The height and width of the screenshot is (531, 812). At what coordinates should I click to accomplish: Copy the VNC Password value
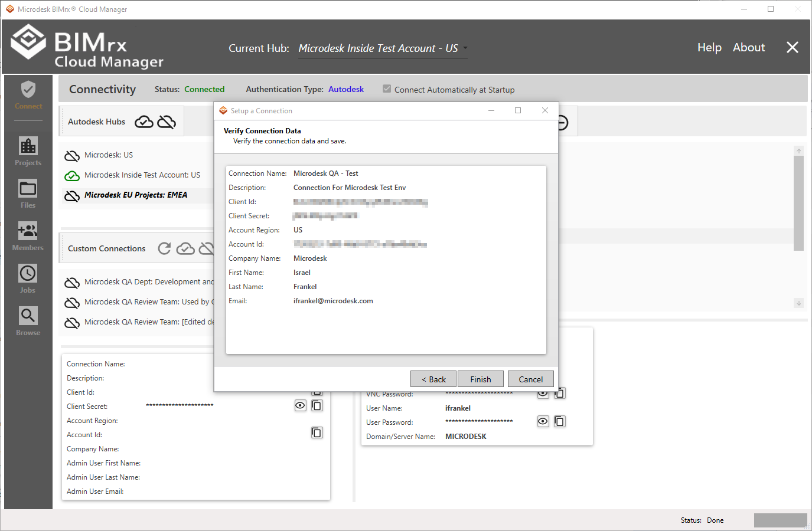[x=560, y=394]
